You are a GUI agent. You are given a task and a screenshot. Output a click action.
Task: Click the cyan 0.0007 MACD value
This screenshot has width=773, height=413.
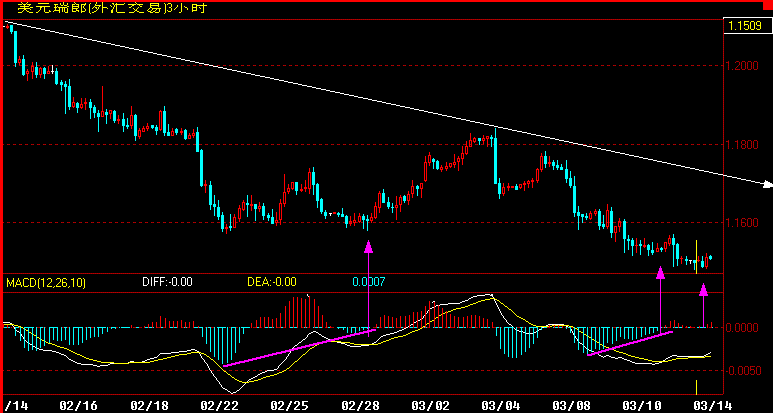pyautogui.click(x=368, y=282)
